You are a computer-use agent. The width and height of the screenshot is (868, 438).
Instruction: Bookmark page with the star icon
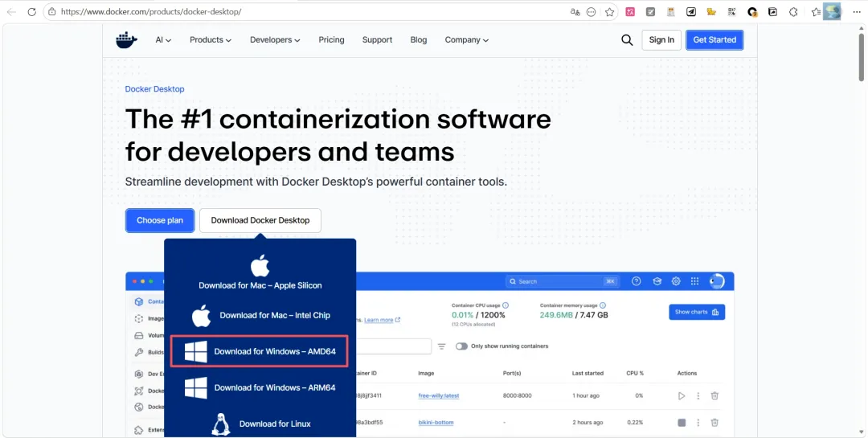coord(609,11)
